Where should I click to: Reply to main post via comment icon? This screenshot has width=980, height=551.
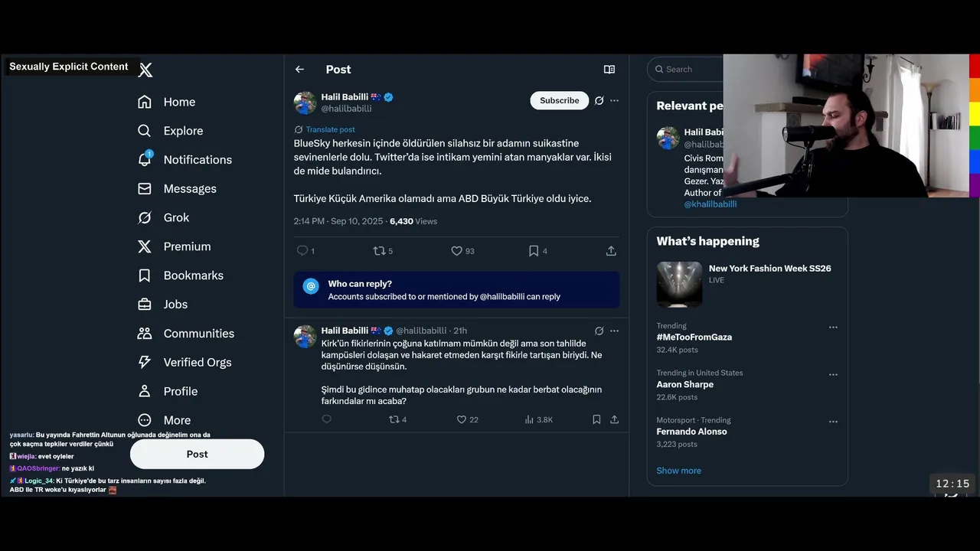tap(302, 250)
